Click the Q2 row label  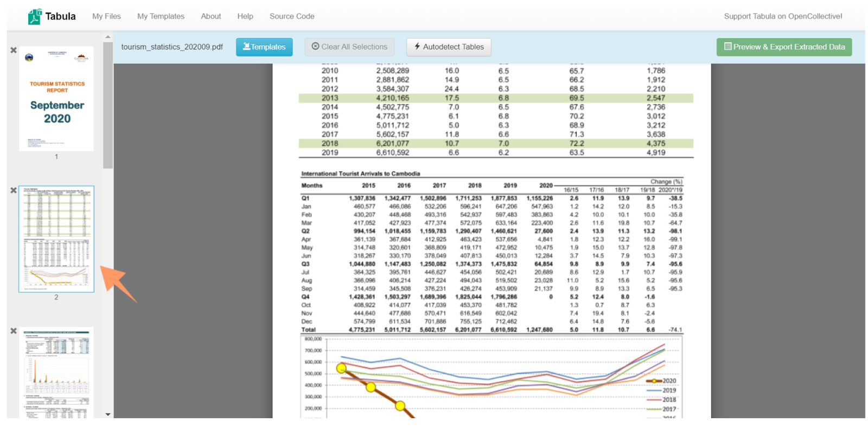[x=305, y=231]
